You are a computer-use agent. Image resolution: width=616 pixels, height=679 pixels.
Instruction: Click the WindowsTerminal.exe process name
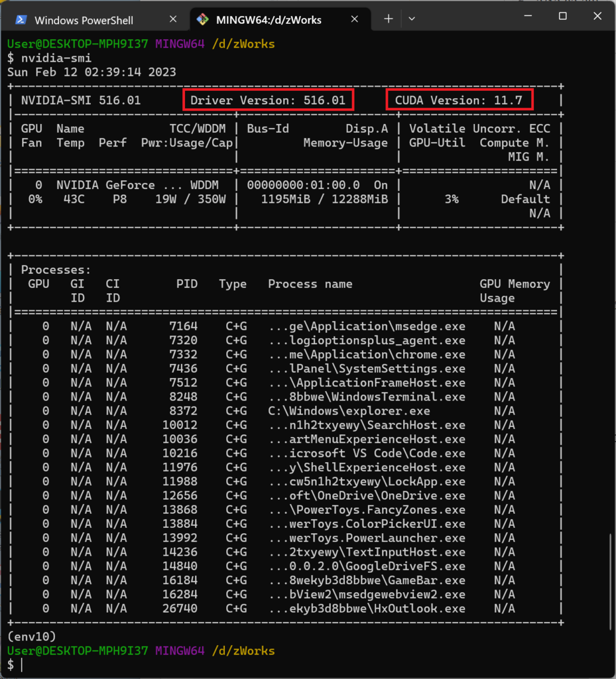367,397
